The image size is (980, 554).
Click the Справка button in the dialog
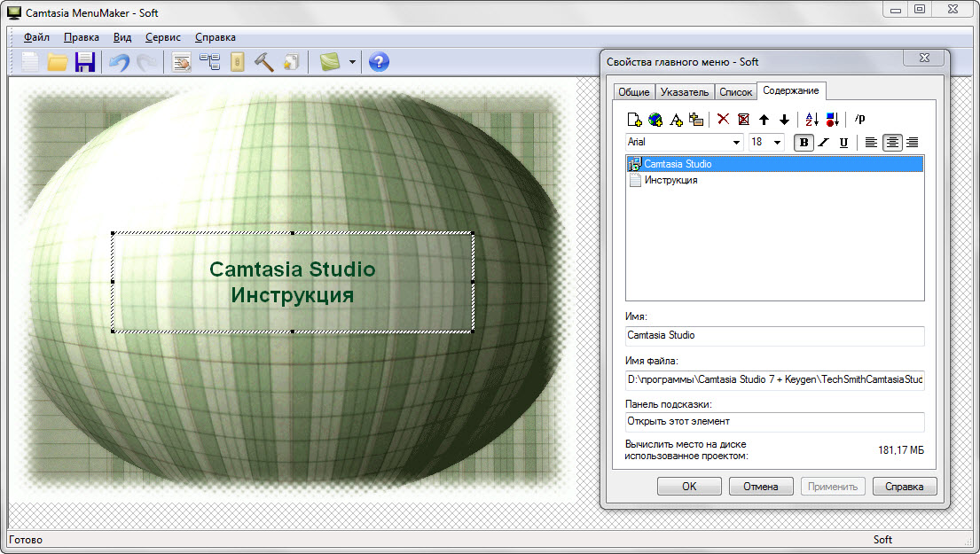pos(905,487)
